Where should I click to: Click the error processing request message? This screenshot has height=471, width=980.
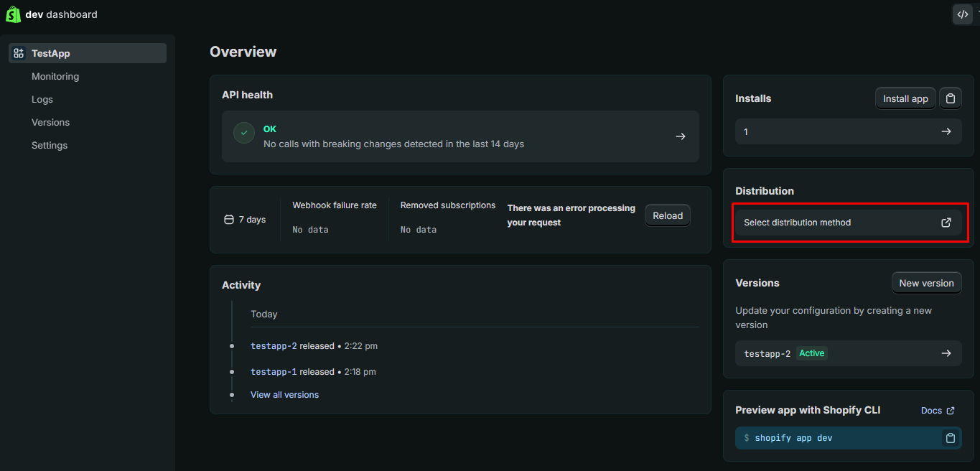click(x=571, y=215)
